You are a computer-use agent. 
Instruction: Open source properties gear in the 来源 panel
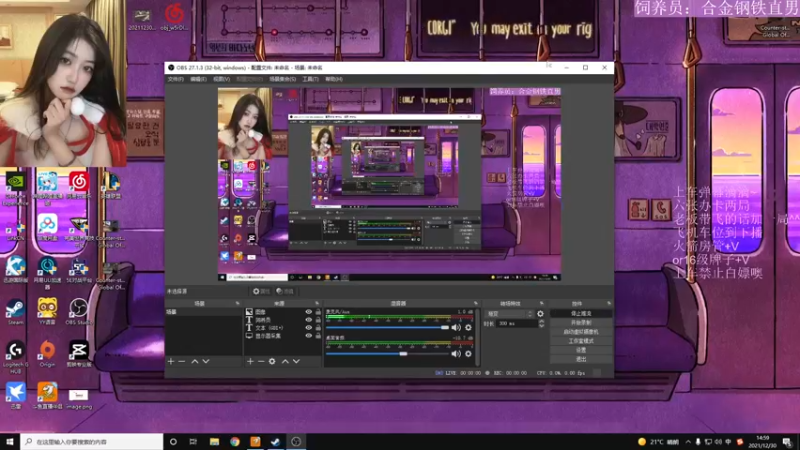(272, 361)
